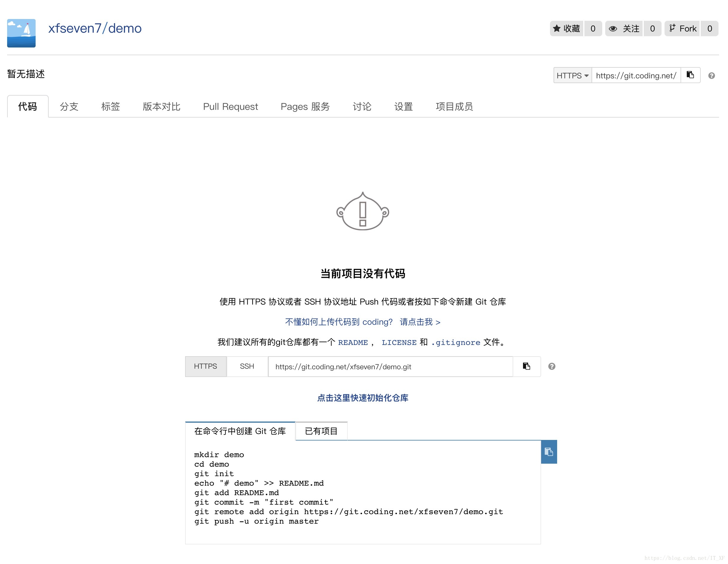Open the HTTPS protocol dropdown at top right
728x564 pixels.
click(573, 75)
